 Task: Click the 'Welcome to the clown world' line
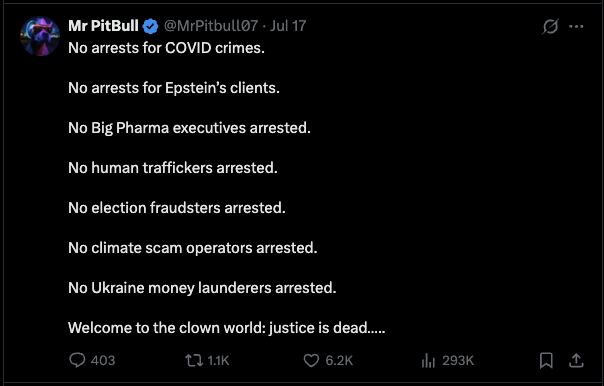[226, 328]
